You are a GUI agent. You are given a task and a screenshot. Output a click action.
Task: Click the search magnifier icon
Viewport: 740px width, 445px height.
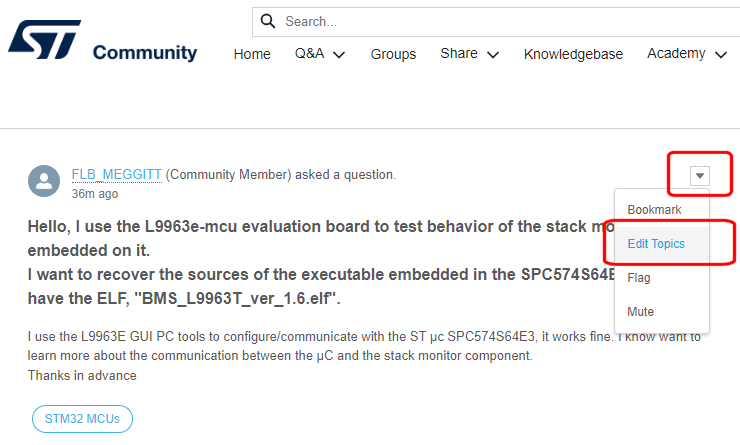pos(268,21)
